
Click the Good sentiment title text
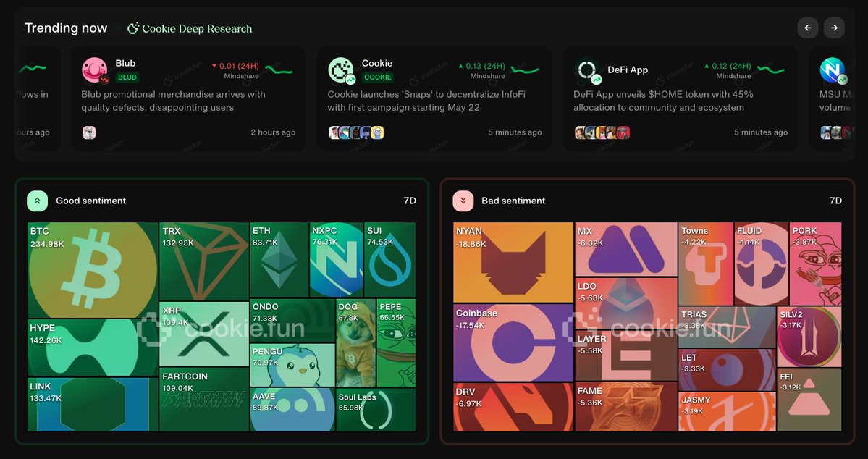[90, 201]
